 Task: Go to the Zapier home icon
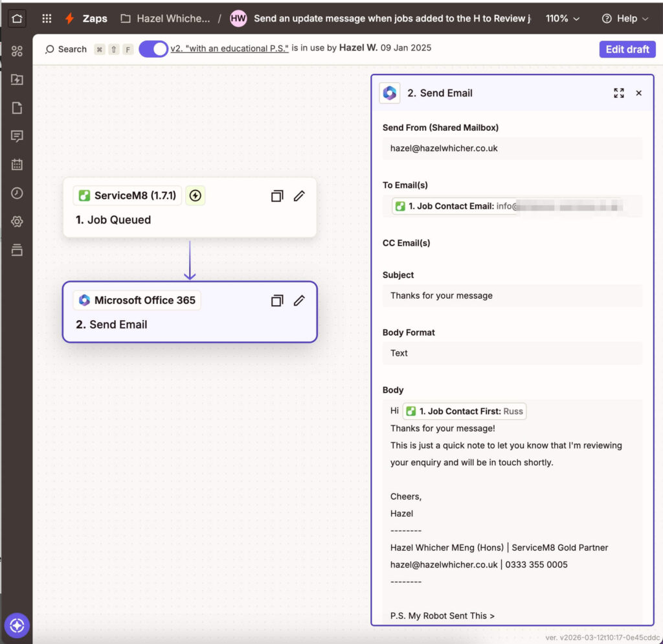tap(17, 19)
